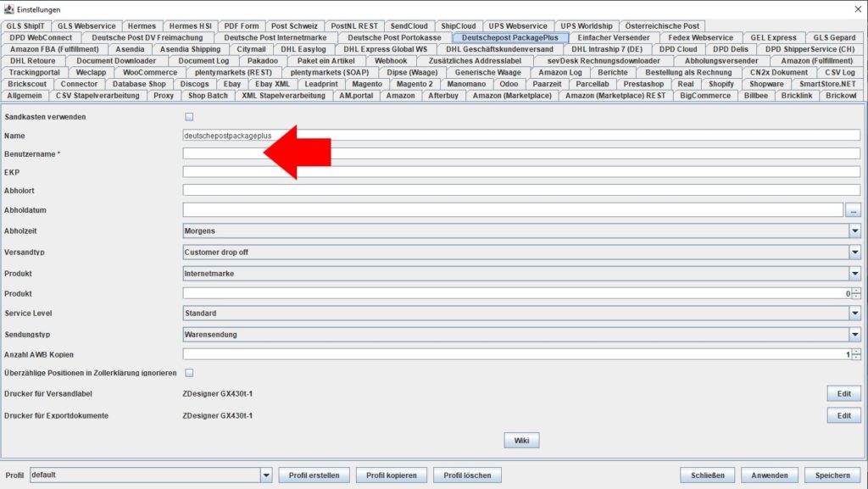Switch to the Shopify tab
868x489 pixels.
721,84
